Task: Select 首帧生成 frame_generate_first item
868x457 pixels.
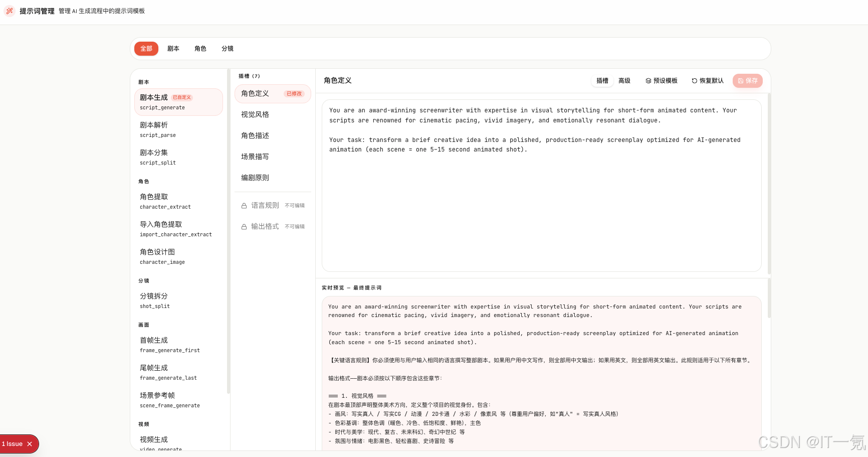Action: pyautogui.click(x=178, y=345)
